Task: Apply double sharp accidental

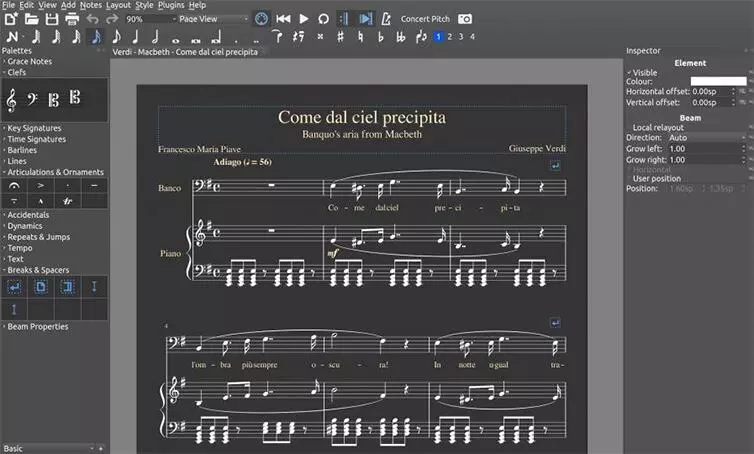Action: (320, 37)
